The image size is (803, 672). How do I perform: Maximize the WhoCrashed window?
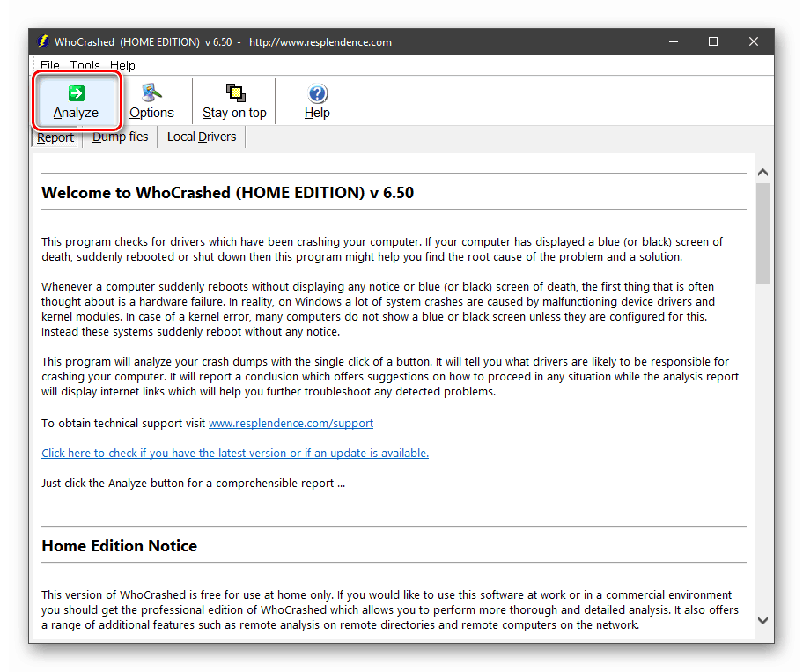[713, 41]
